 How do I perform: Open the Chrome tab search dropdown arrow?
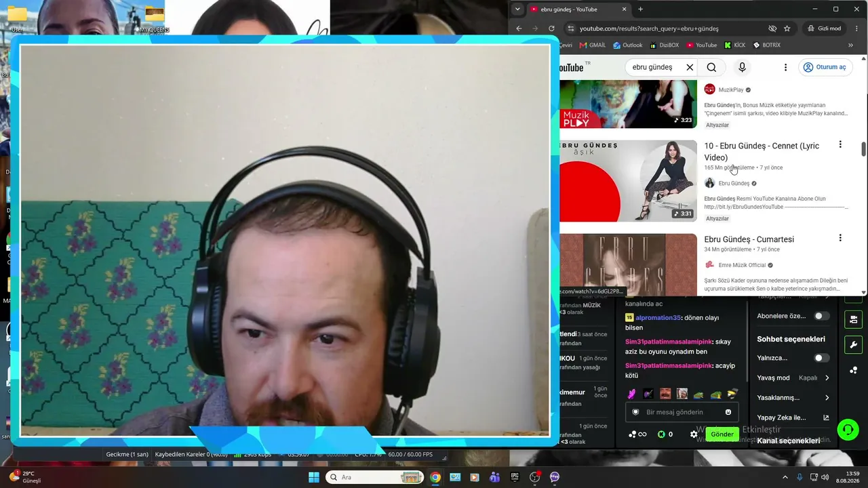518,9
